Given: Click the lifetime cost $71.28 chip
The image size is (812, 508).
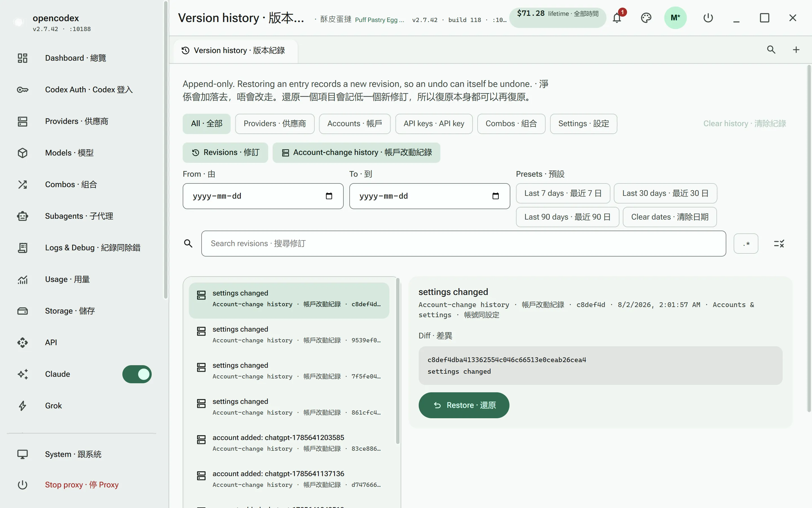Looking at the screenshot, I should pos(558,17).
